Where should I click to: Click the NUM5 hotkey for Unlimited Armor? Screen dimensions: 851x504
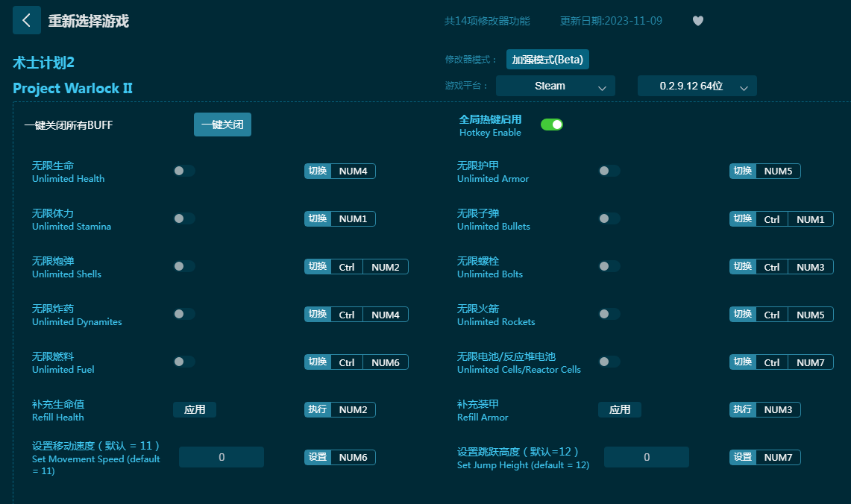pyautogui.click(x=764, y=171)
